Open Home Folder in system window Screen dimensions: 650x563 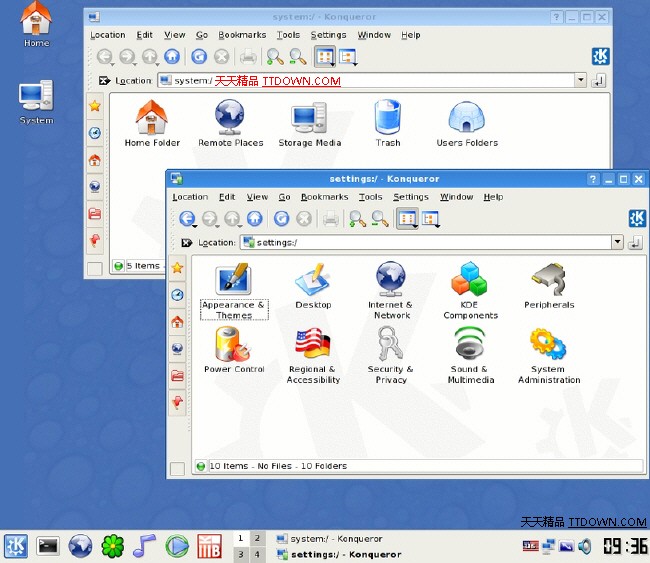coord(152,123)
